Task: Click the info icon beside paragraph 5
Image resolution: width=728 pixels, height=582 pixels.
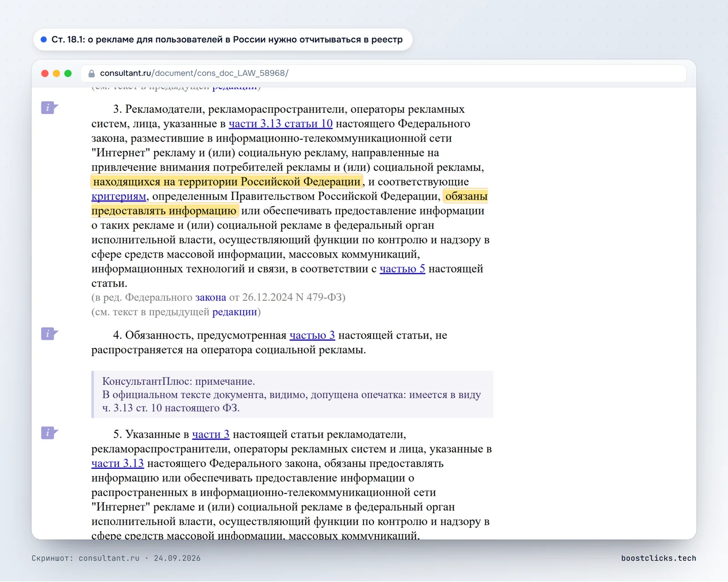Action: point(49,433)
